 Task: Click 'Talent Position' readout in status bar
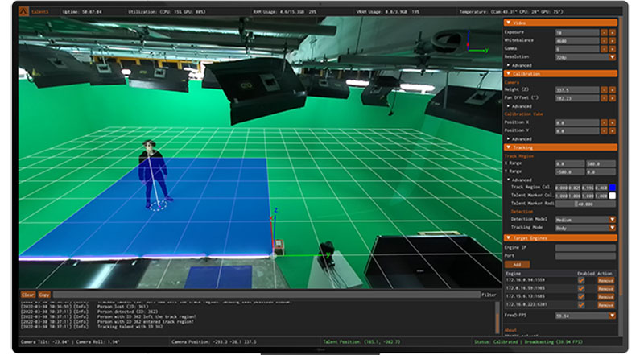(x=361, y=341)
